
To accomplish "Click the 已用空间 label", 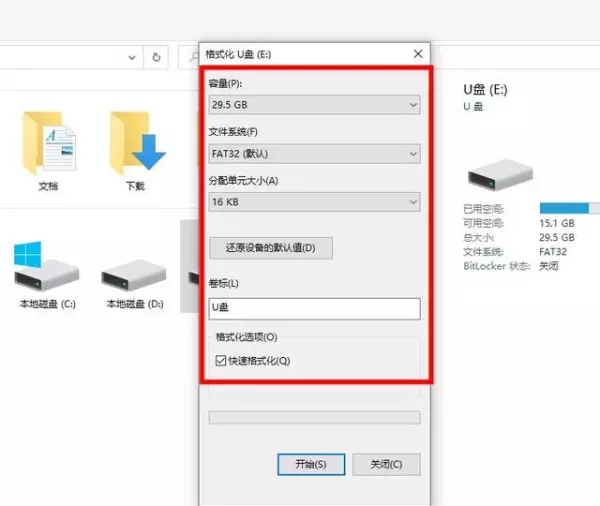I will coord(483,209).
